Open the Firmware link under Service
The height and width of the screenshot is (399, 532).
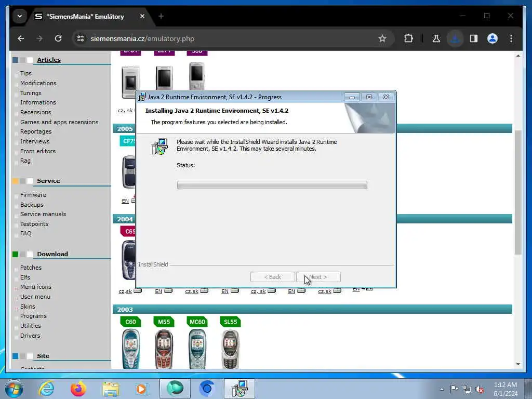[33, 195]
